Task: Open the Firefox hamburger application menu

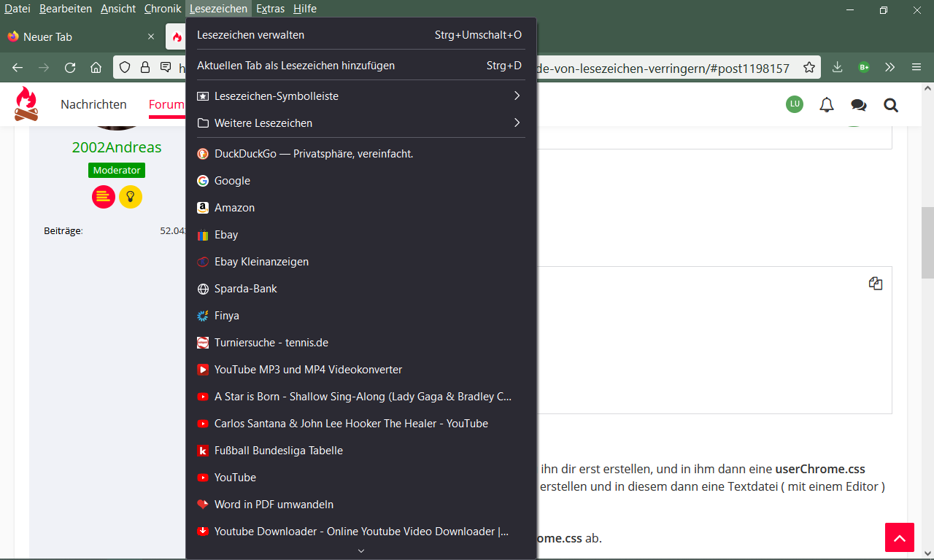Action: coord(916,67)
